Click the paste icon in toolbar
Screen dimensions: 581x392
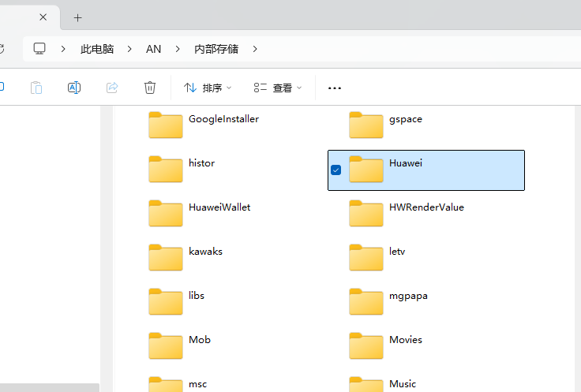[x=36, y=88]
